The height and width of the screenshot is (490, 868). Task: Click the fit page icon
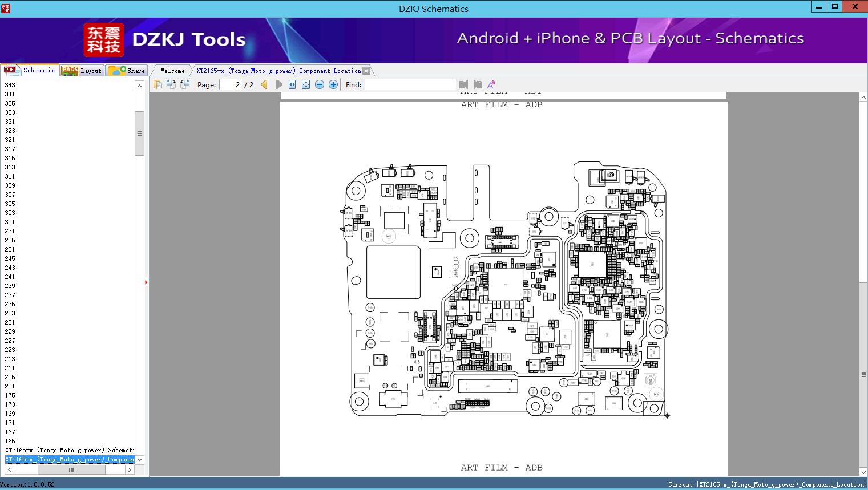click(306, 84)
